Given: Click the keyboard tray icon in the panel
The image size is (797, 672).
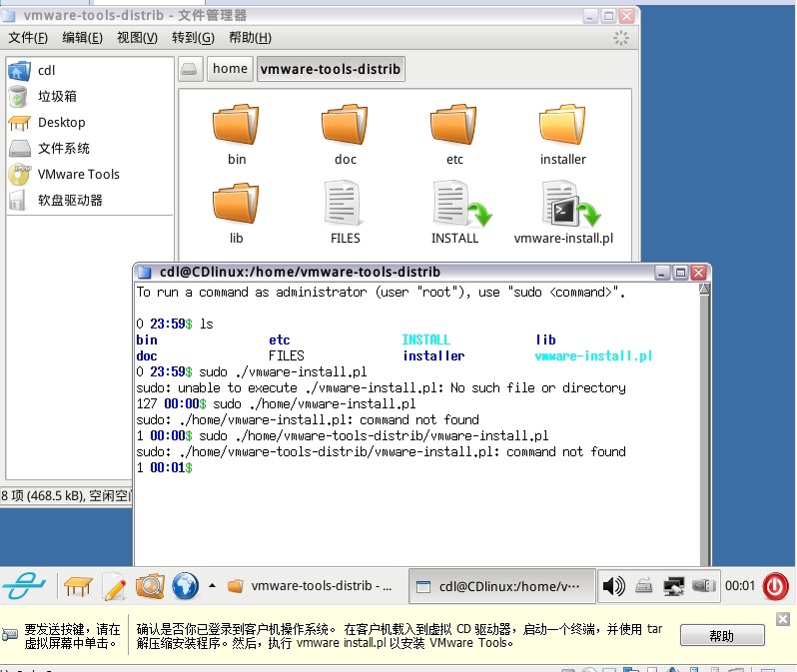Looking at the screenshot, I should pos(643,585).
